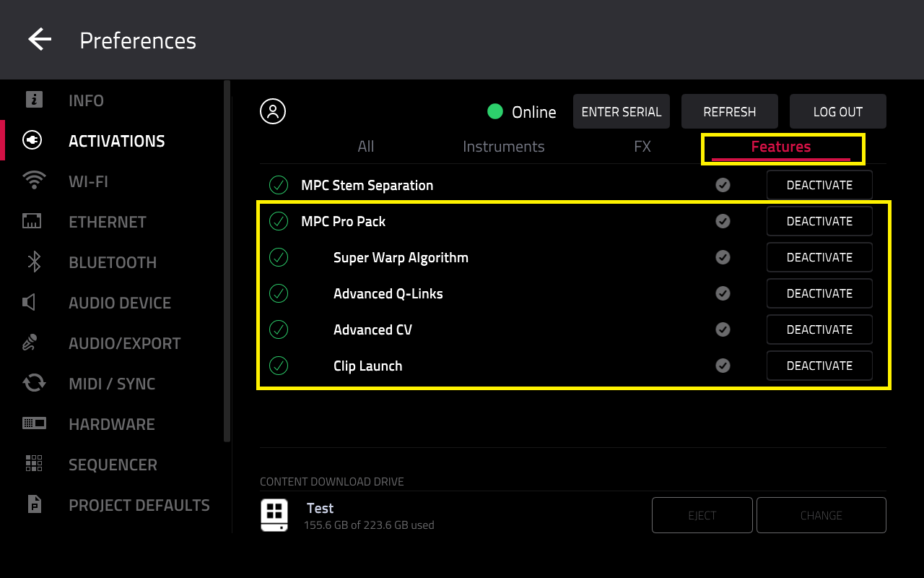
Task: Click the MPC Pro Pack label
Action: [343, 221]
